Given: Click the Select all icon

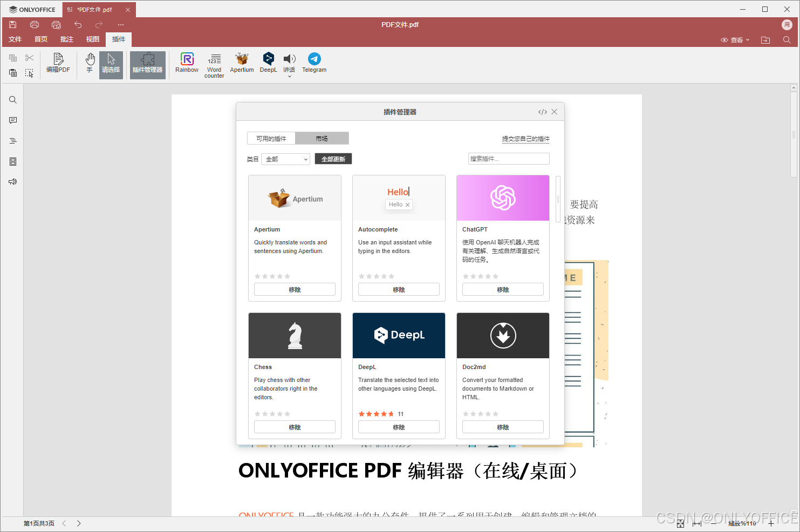Looking at the screenshot, I should click(x=29, y=73).
